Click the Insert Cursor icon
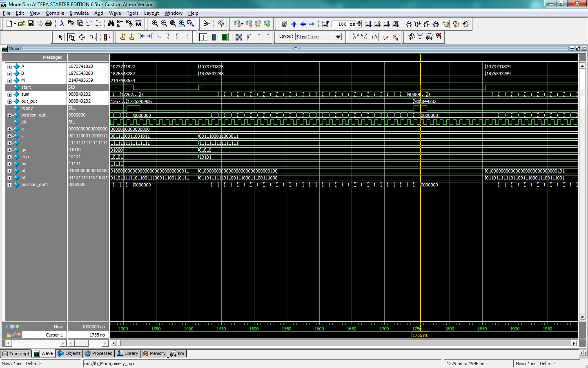The image size is (588, 368). [x=123, y=37]
